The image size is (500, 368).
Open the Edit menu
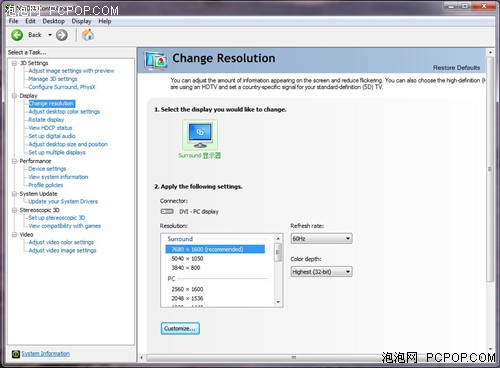(x=30, y=21)
